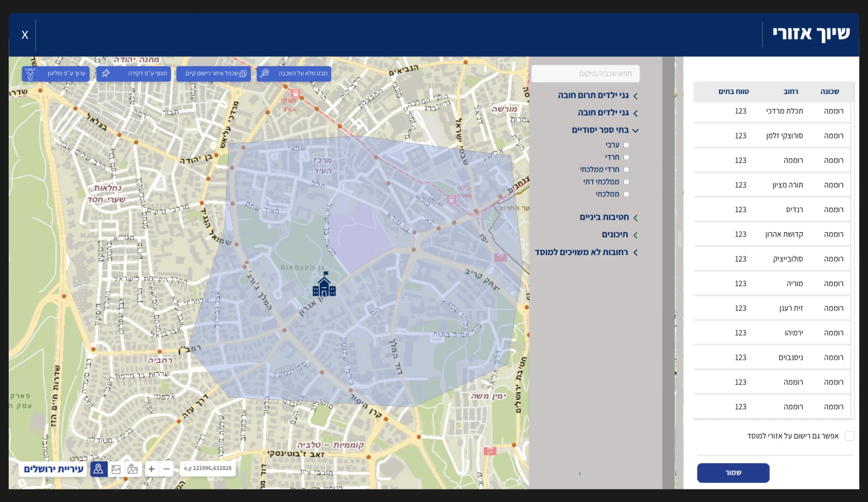Switch to the aerial image basemap icon
The image size is (868, 502).
116,469
